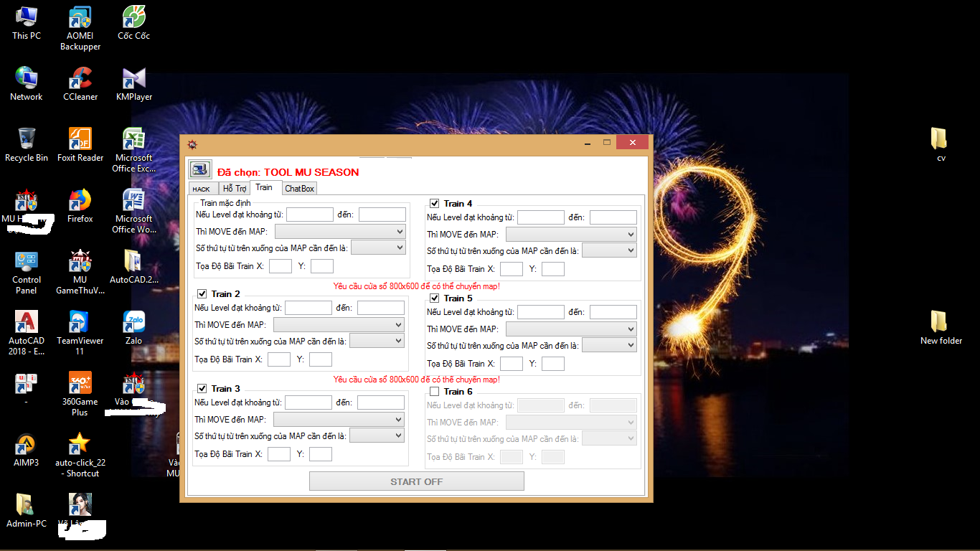The image size is (980, 551).
Task: Switch to the Hỗ Trợ tab
Action: pos(235,189)
